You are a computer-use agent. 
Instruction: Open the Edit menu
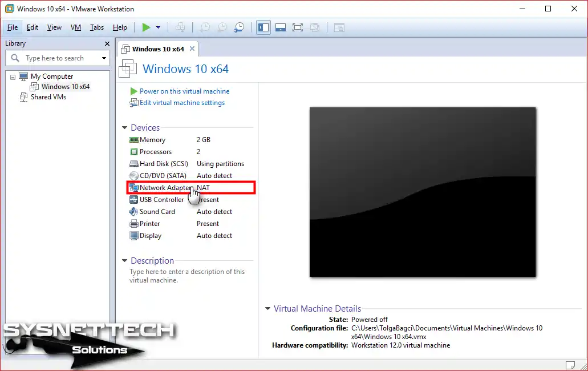click(x=33, y=27)
